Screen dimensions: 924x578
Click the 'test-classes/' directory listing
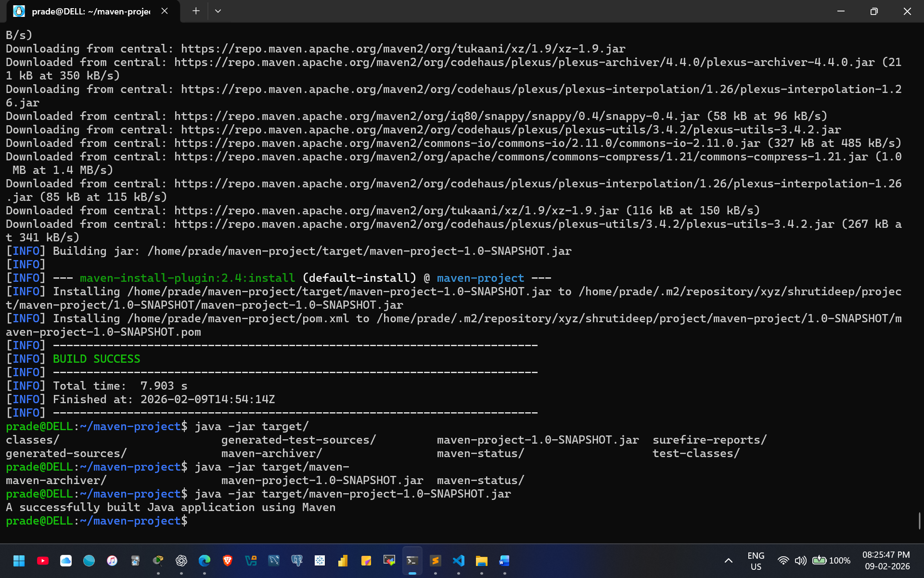pyautogui.click(x=696, y=453)
